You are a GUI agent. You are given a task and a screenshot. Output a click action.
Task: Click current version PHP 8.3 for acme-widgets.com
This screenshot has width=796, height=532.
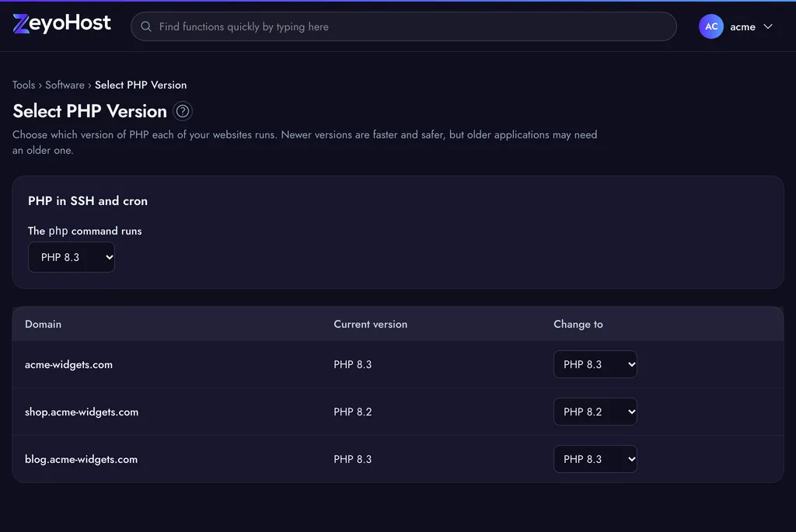pos(353,365)
